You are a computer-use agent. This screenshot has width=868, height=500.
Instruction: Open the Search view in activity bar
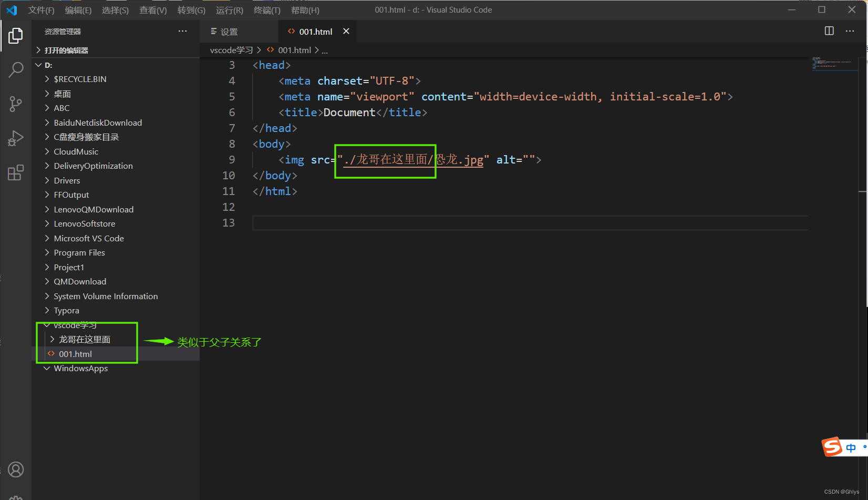16,69
